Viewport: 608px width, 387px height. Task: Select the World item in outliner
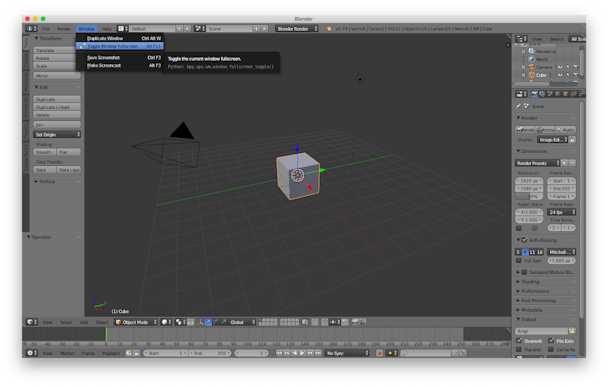point(542,59)
